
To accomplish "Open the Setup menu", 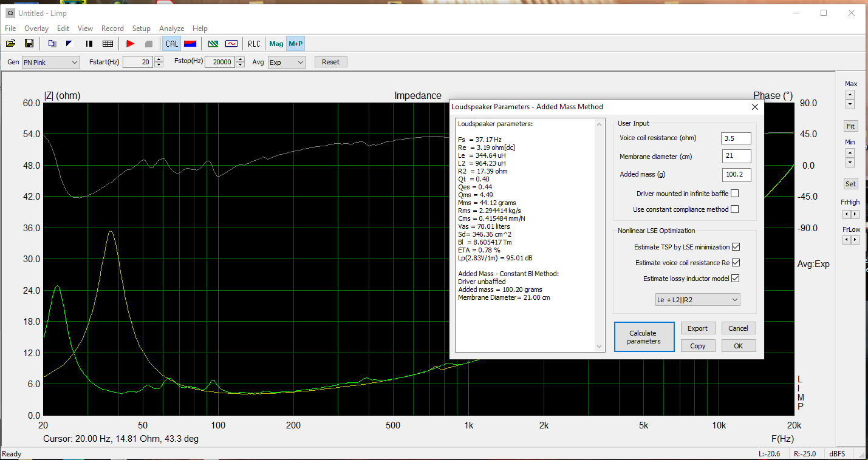I will tap(142, 29).
